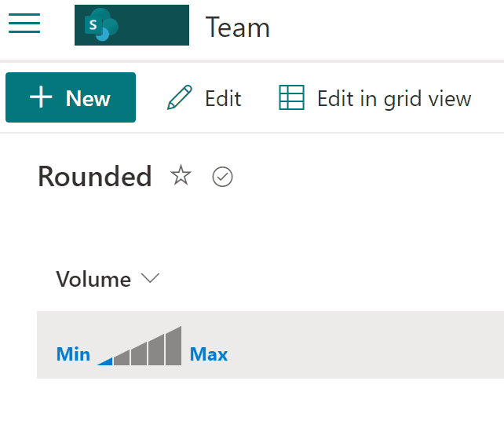Viewport: 504px width, 425px height.
Task: Click the checkmark circle icon next to Rounded
Action: point(222,177)
